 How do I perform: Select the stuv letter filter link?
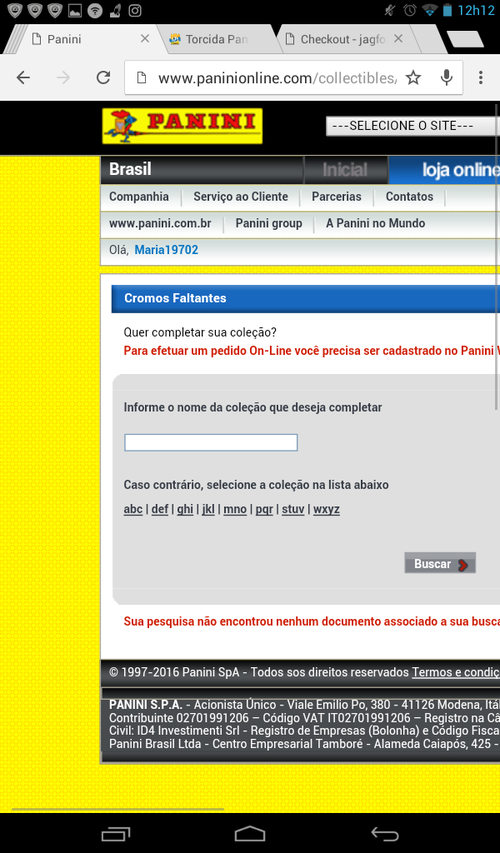coord(293,509)
